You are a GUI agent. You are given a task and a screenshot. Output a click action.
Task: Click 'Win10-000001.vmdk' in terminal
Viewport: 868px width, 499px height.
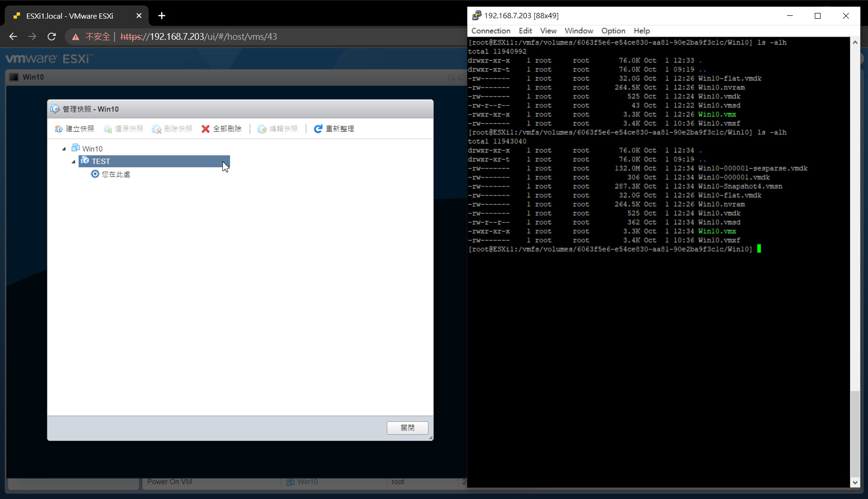tap(734, 177)
